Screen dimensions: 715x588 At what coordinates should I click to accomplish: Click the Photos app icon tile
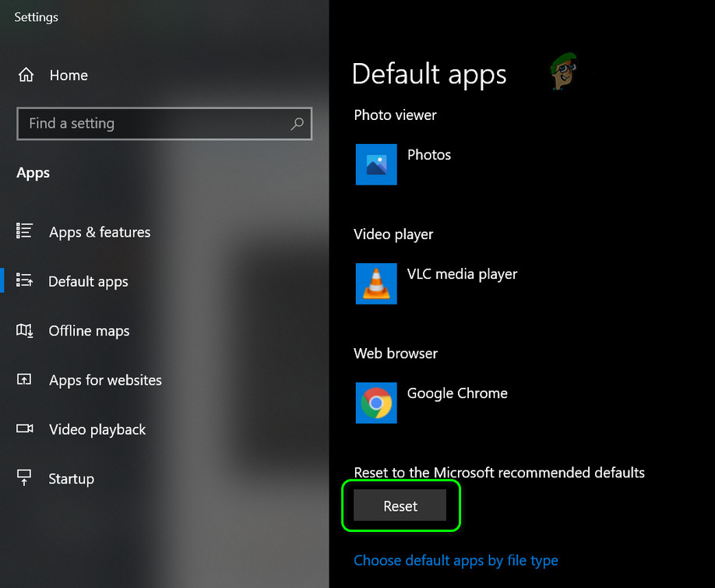[376, 164]
